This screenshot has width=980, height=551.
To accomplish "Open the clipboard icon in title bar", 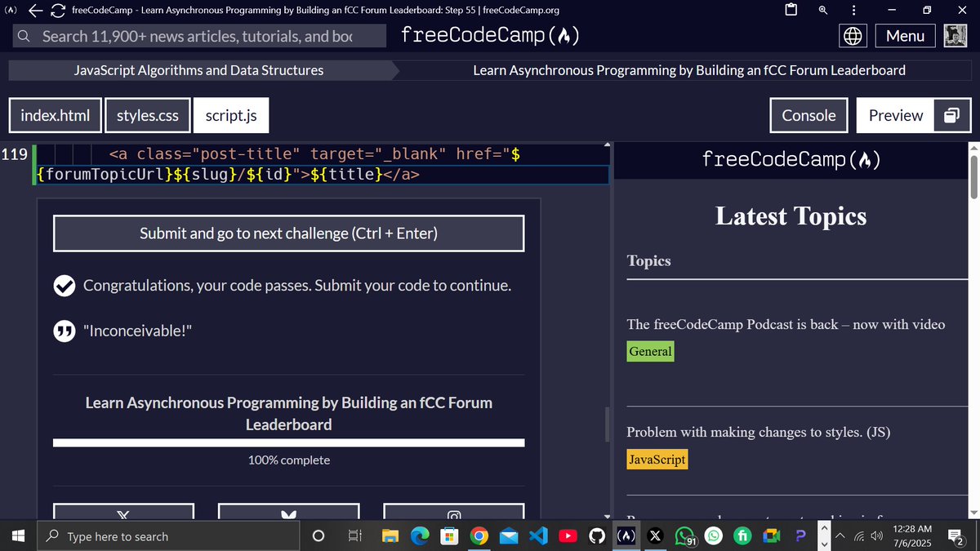I will [791, 11].
